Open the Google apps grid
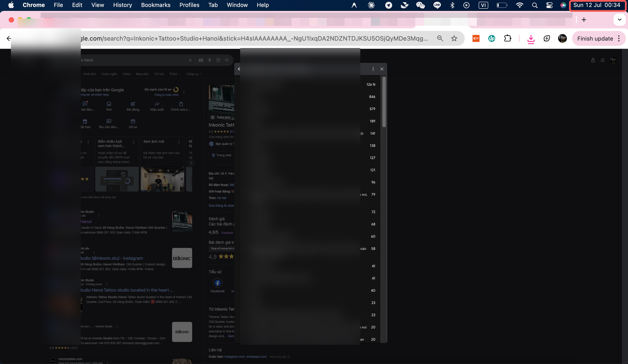The width and height of the screenshot is (628, 364). coord(603,60)
